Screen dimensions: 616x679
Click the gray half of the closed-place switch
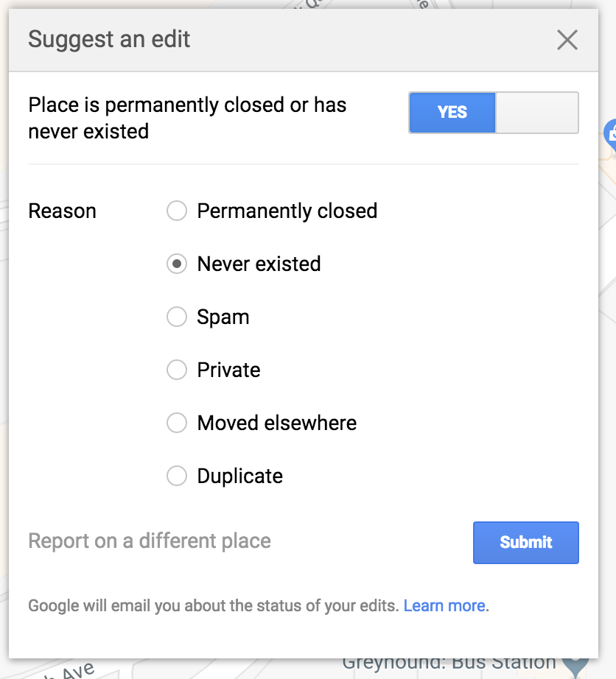point(536,113)
